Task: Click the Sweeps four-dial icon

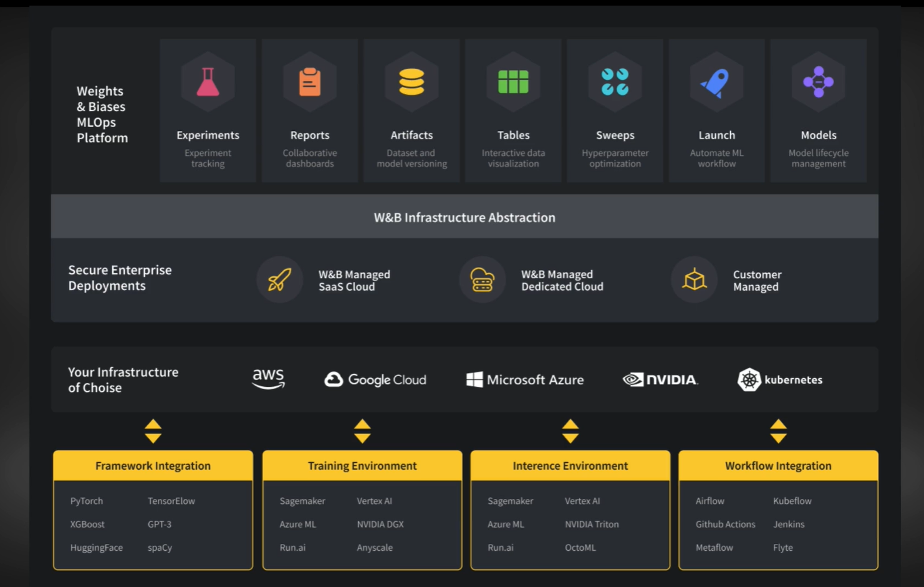Action: coord(615,82)
